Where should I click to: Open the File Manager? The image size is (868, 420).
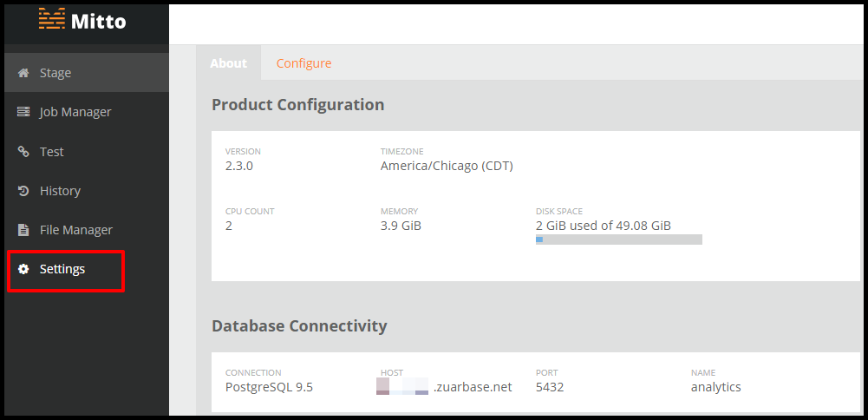click(x=87, y=229)
